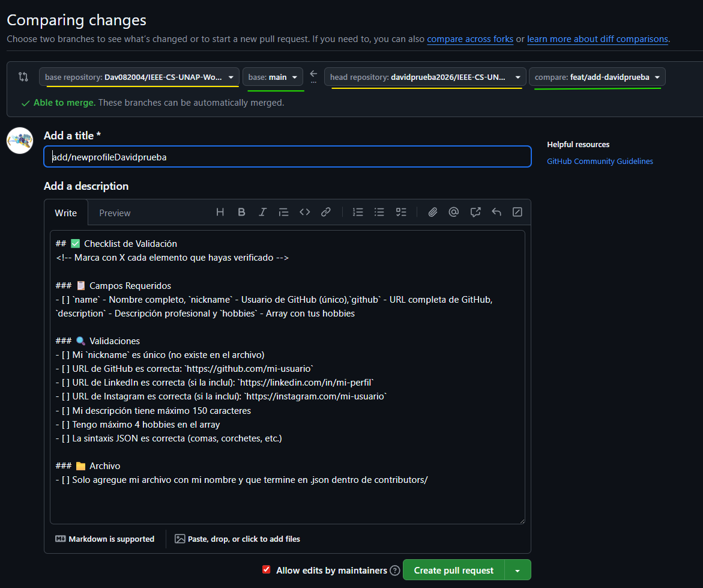Screen dimensions: 703x588
Task: Click the help question mark icon
Action: coord(395,571)
